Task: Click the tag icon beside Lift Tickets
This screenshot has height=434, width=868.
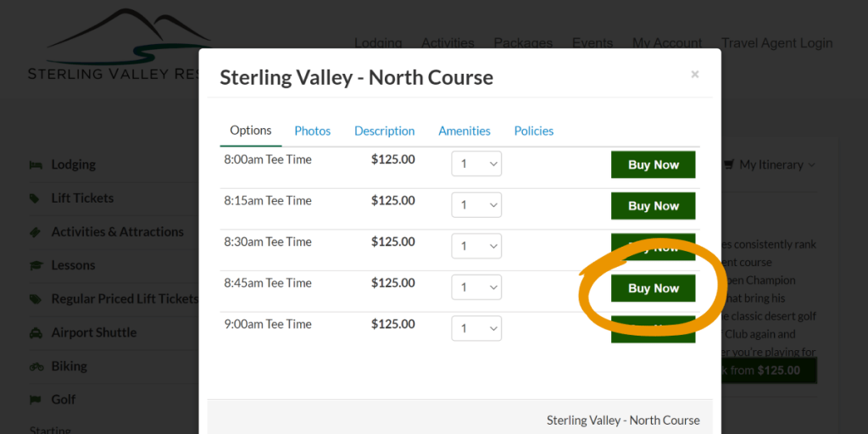Action: [35, 198]
